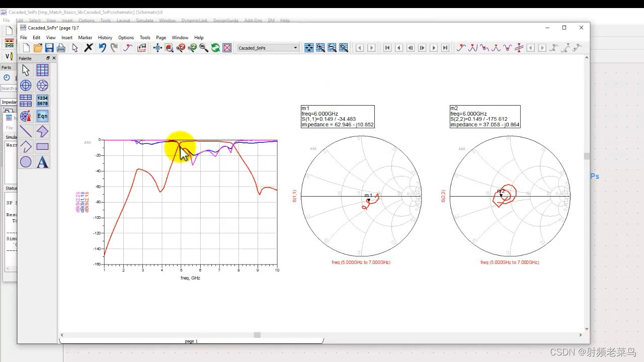Open the History menu
Image resolution: width=644 pixels, height=362 pixels.
[x=105, y=38]
